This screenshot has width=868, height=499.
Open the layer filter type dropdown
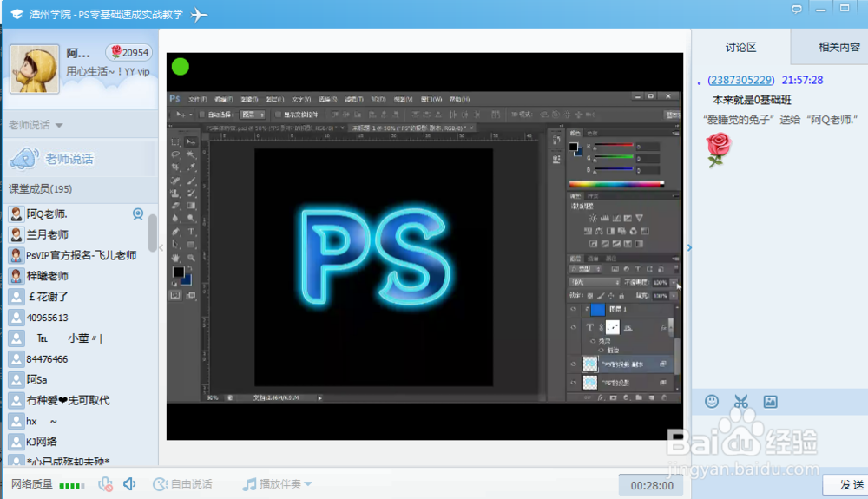pos(586,269)
